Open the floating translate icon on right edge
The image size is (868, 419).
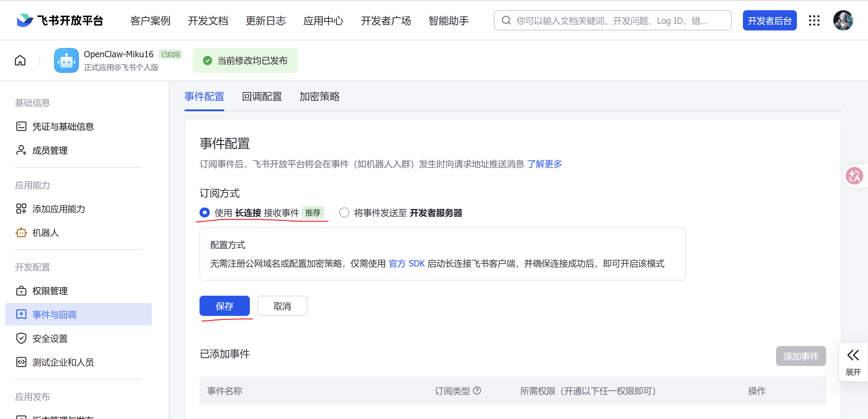(854, 176)
